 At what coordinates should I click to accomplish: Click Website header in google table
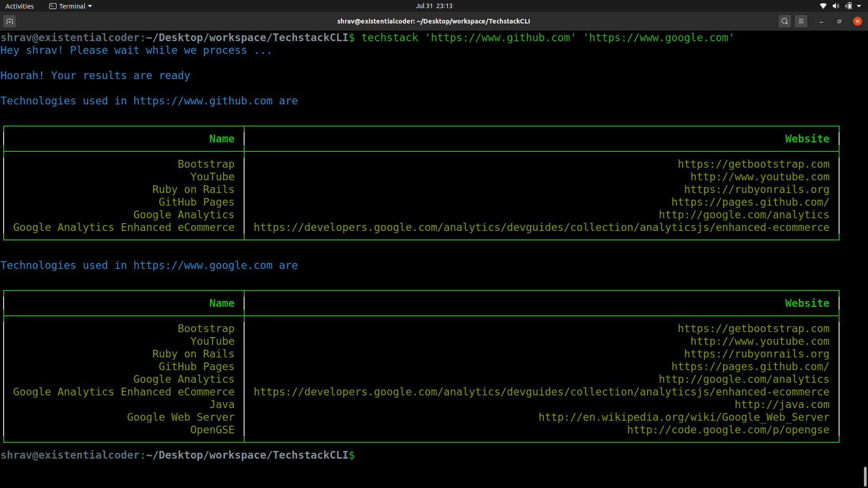(807, 304)
